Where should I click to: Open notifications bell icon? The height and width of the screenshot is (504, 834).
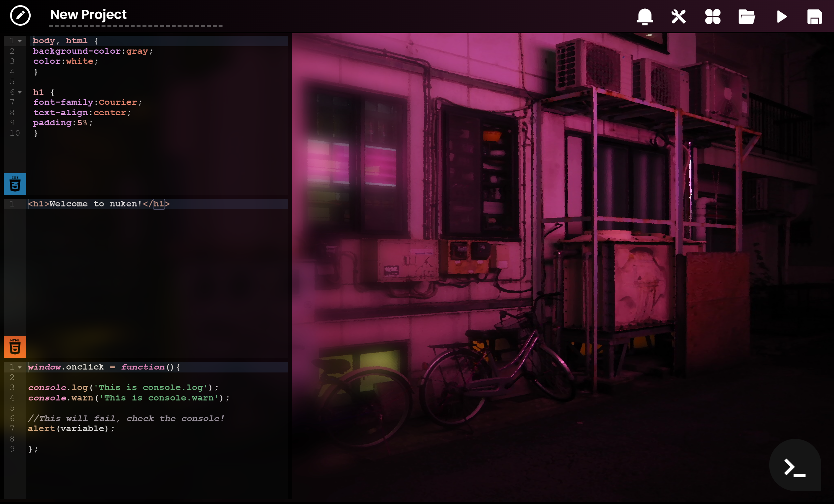[x=644, y=17]
